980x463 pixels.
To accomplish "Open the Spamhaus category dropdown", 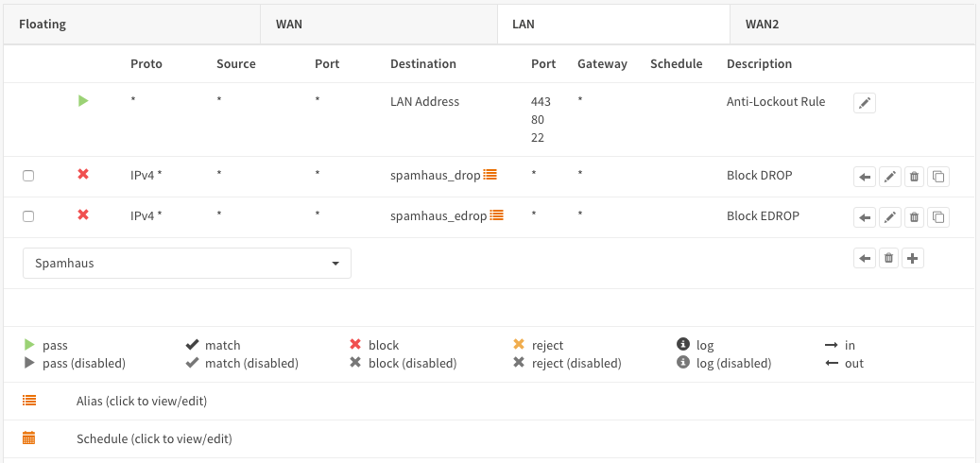I will coord(187,264).
